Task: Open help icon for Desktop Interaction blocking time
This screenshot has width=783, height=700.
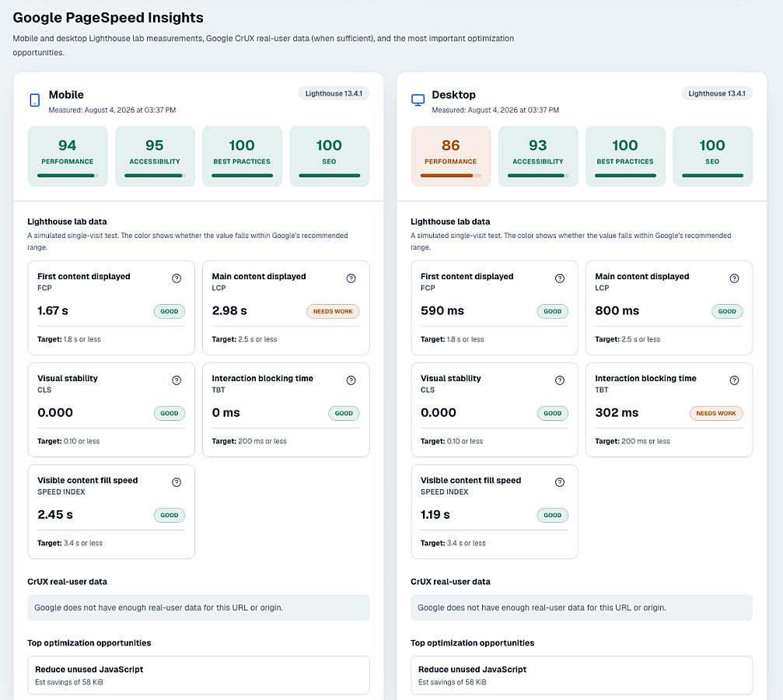Action: click(734, 380)
